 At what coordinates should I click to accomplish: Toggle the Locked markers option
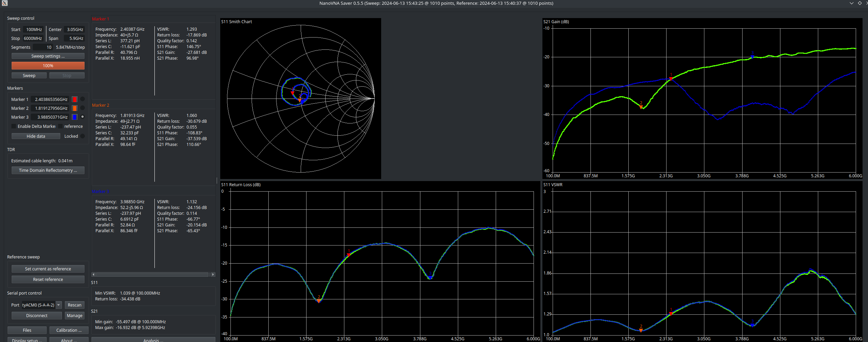(83, 136)
